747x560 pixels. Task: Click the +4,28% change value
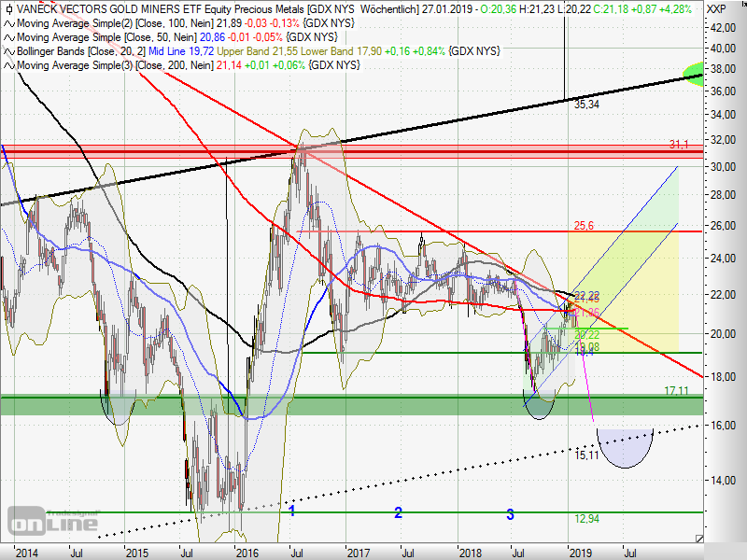pyautogui.click(x=674, y=9)
